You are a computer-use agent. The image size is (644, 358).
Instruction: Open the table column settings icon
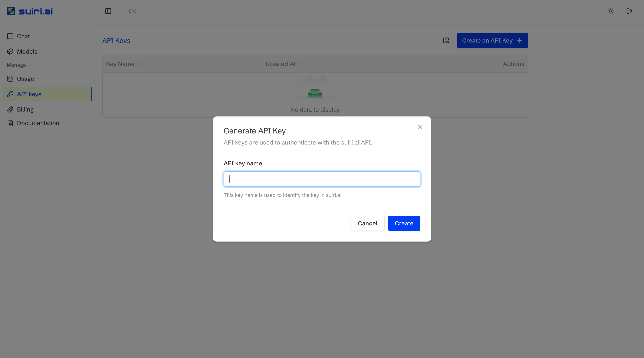[446, 40]
